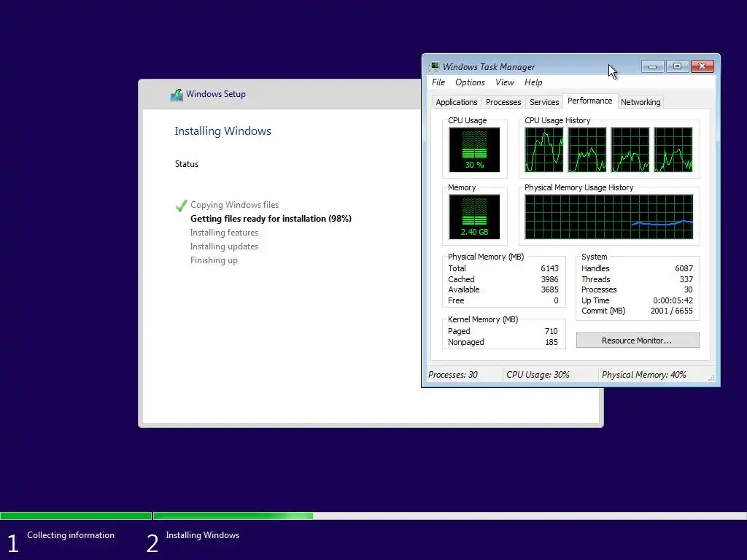Click the Threads value 337

686,279
